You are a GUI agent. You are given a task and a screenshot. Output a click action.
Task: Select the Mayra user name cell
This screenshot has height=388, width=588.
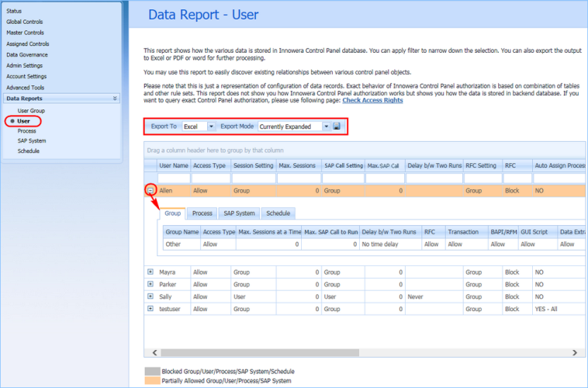(174, 272)
